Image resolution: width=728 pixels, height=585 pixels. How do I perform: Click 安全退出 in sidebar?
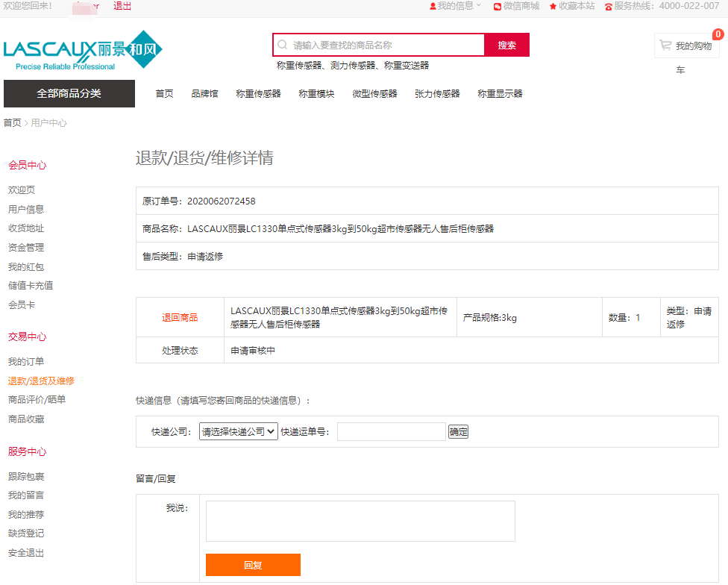26,553
